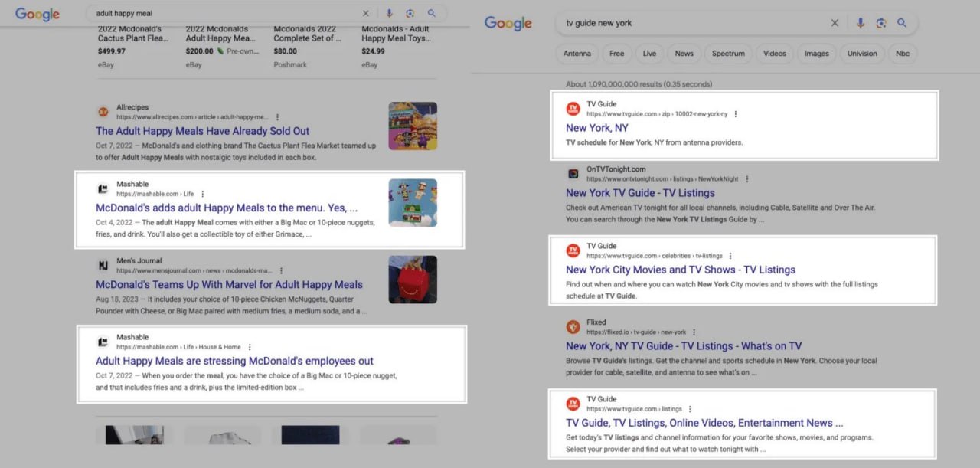This screenshot has height=468, width=980.
Task: Open 'New York TV Guide - TV Listings' result
Action: (640, 193)
